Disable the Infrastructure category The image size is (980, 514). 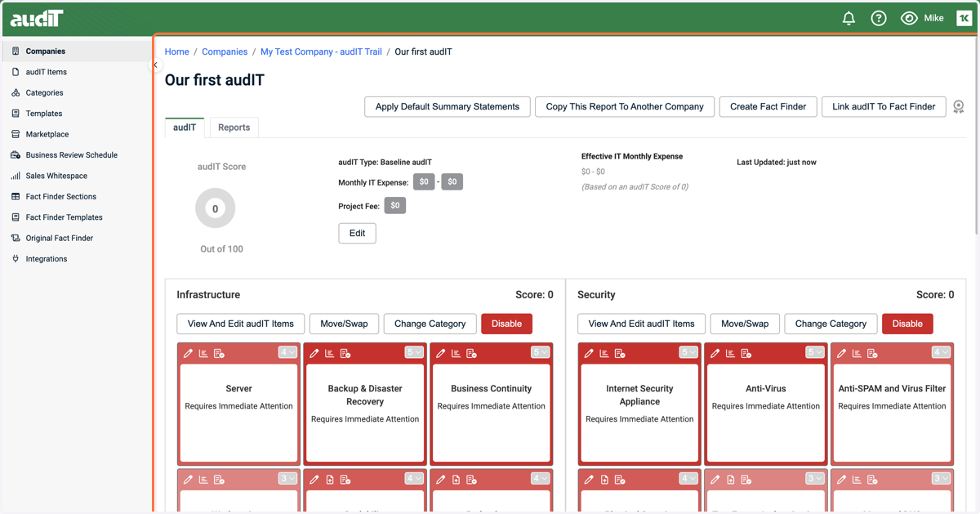tap(506, 324)
